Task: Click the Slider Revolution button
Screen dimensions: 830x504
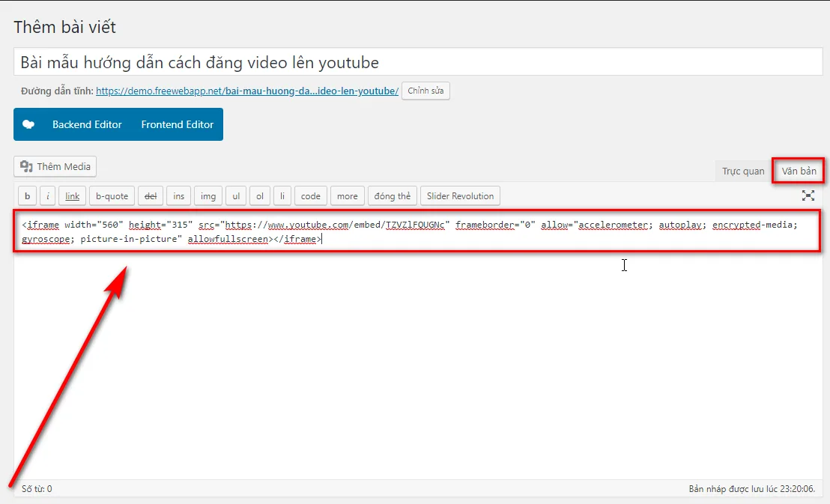Action: pyautogui.click(x=460, y=196)
